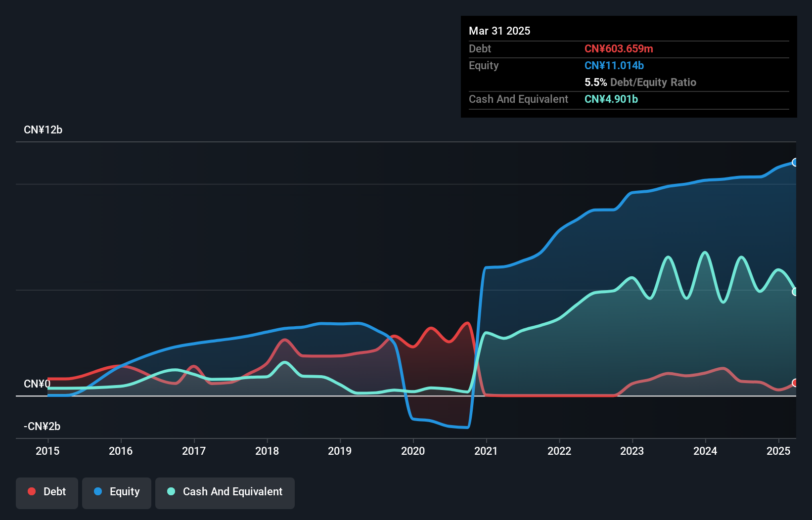Click the Debt row label in tooltip
Viewport: 812px width, 520px height.
(x=480, y=49)
